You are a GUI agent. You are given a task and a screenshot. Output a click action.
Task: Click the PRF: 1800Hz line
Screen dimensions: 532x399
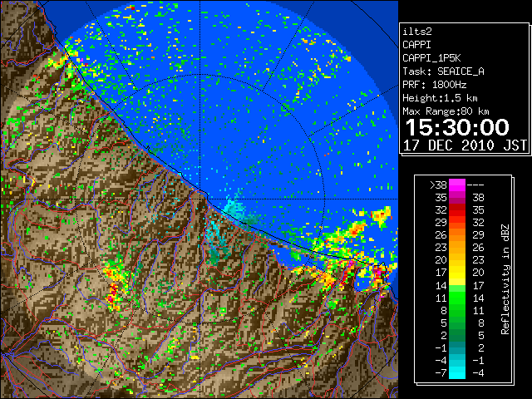click(x=434, y=85)
